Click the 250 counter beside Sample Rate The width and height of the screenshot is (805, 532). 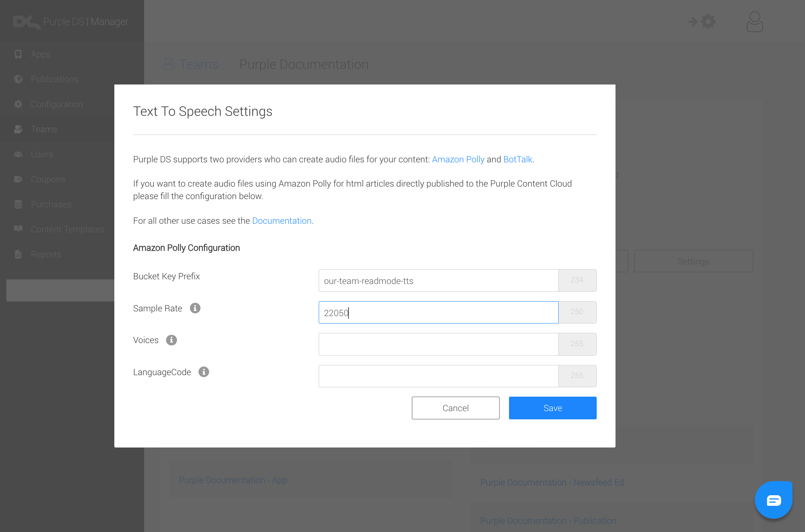click(x=577, y=313)
